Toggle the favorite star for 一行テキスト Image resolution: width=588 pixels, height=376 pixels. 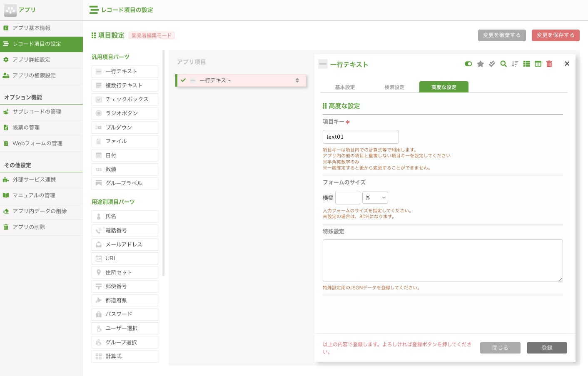481,64
